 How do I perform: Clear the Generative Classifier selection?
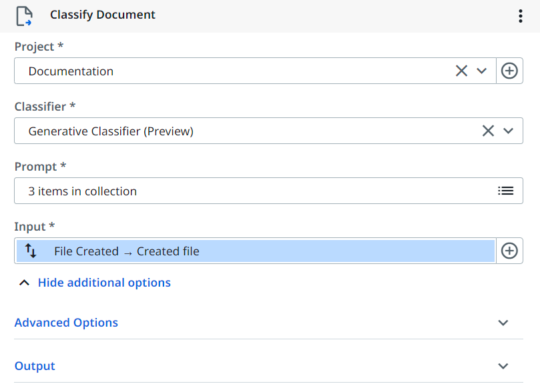pos(488,131)
